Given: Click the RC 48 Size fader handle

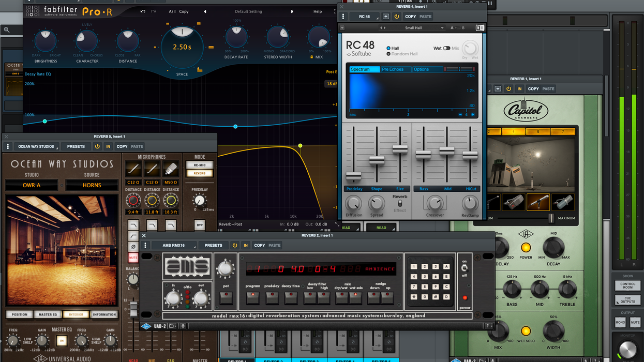Looking at the screenshot, I should point(400,149).
